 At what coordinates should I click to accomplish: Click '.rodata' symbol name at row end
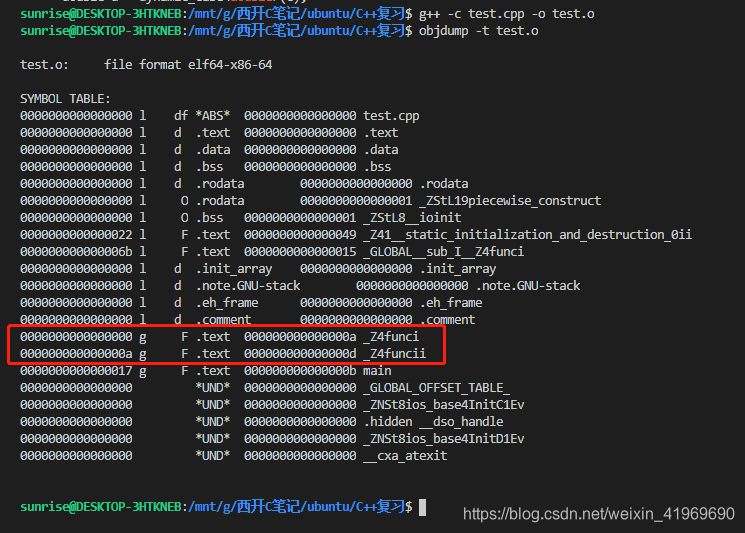point(444,184)
